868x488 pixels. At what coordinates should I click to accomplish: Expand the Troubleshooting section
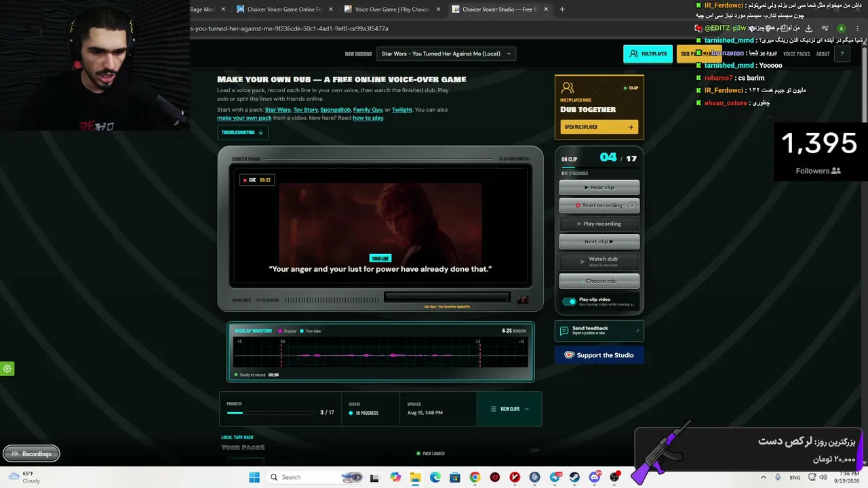point(243,132)
